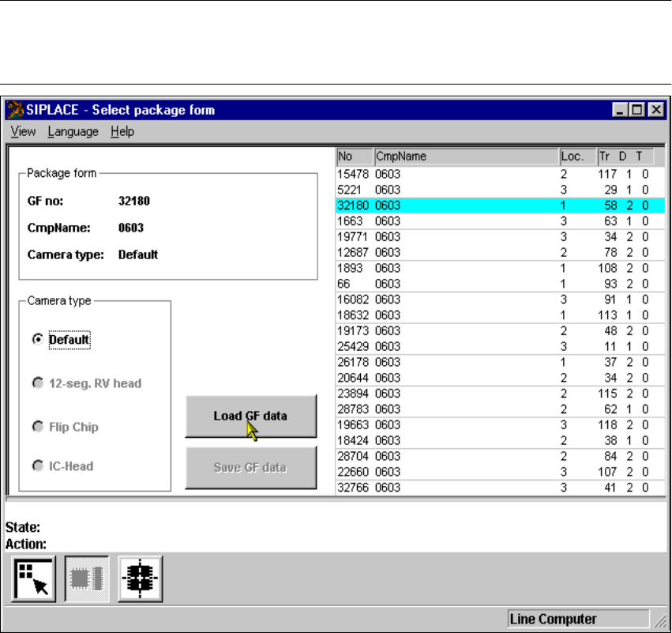This screenshot has height=633, width=672.
Task: Select row with package number 19663
Action: click(500, 424)
